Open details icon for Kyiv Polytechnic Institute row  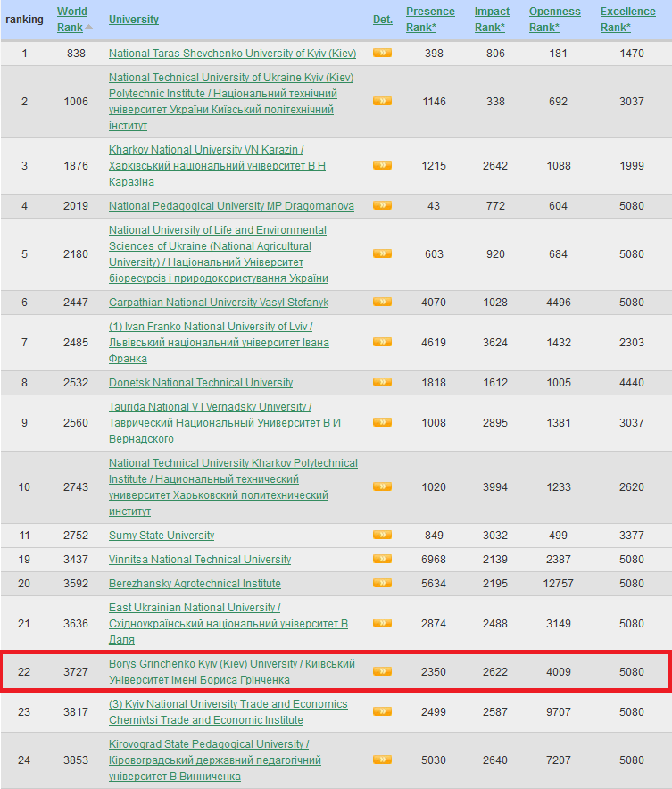382,101
